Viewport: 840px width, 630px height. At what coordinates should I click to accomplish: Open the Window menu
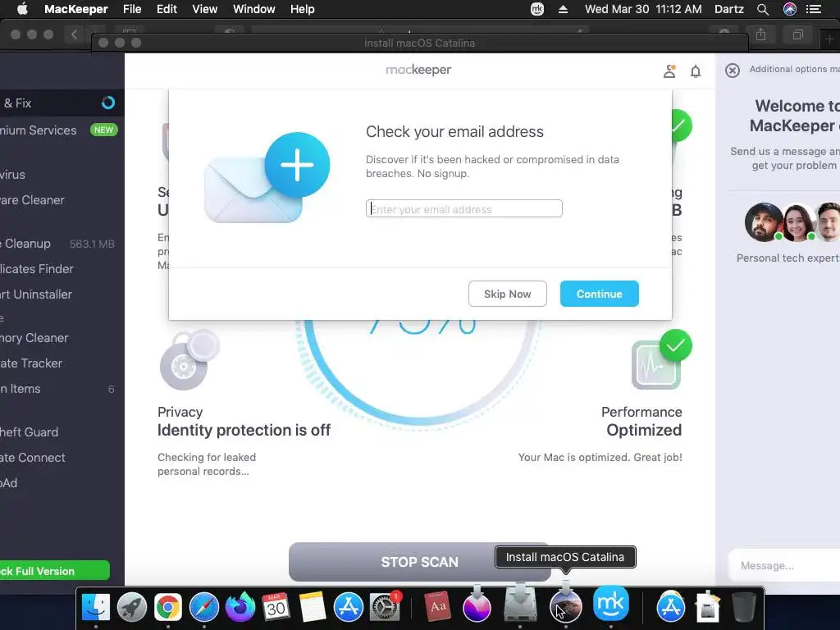(x=254, y=9)
